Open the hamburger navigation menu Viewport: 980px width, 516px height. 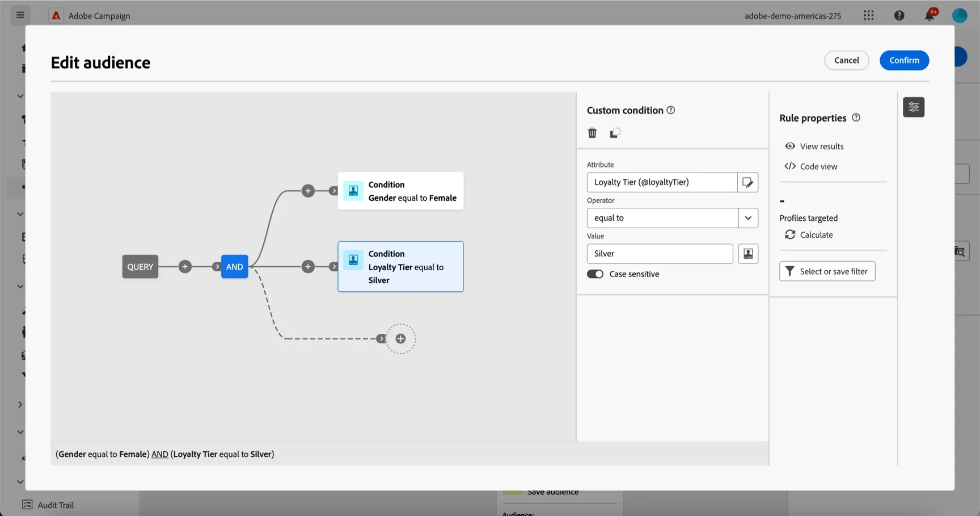[20, 15]
